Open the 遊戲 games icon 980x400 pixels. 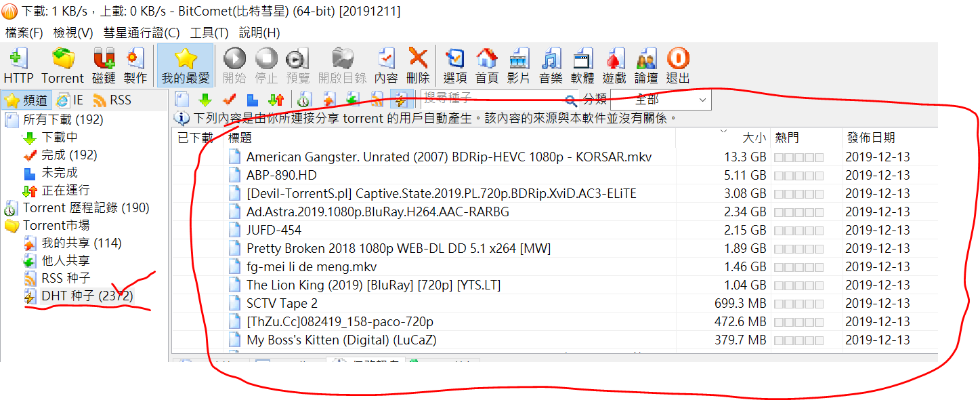click(614, 66)
